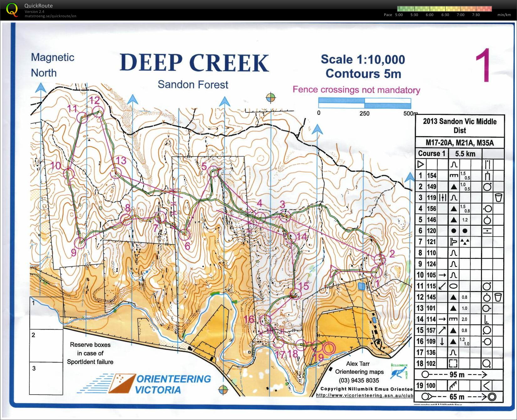The image size is (517, 420).
Task: Click reserve box 2
Action: pyautogui.click(x=46, y=346)
